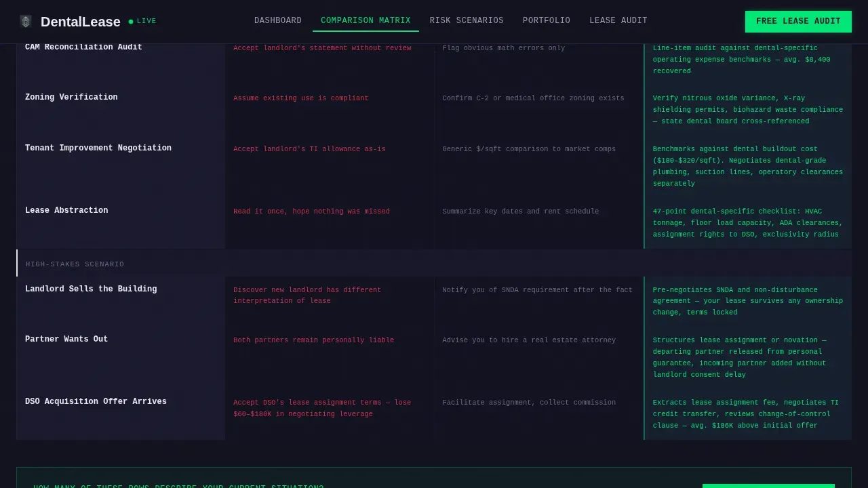Viewport: 868px width, 488px height.
Task: Go to Risk Scenarios page
Action: click(x=467, y=21)
